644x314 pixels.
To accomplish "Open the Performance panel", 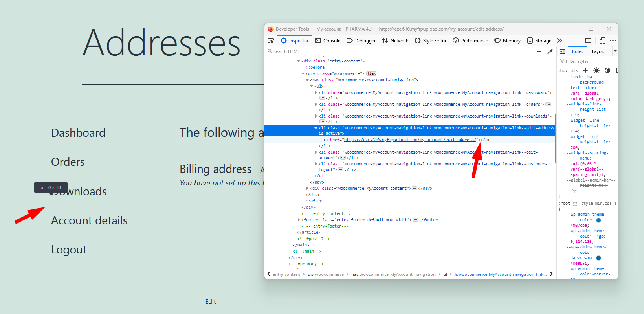I will 470,40.
